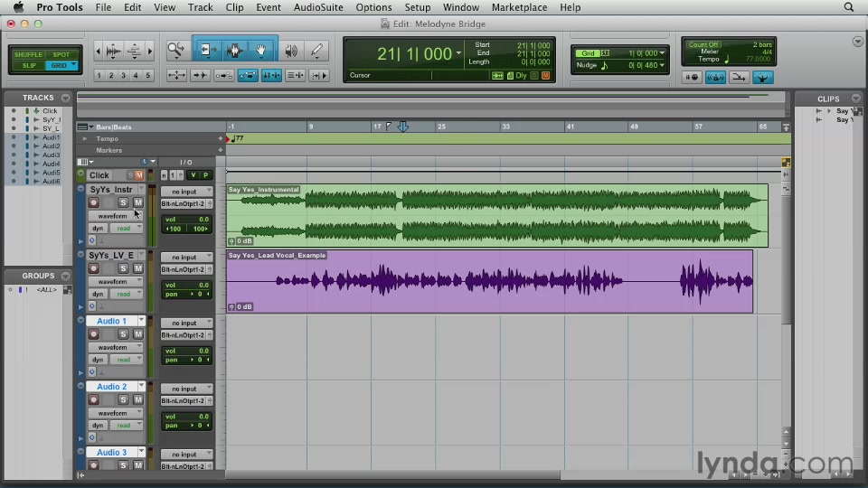Open SyYs_Instr track view selector waveform
This screenshot has width=868, height=488.
point(115,216)
